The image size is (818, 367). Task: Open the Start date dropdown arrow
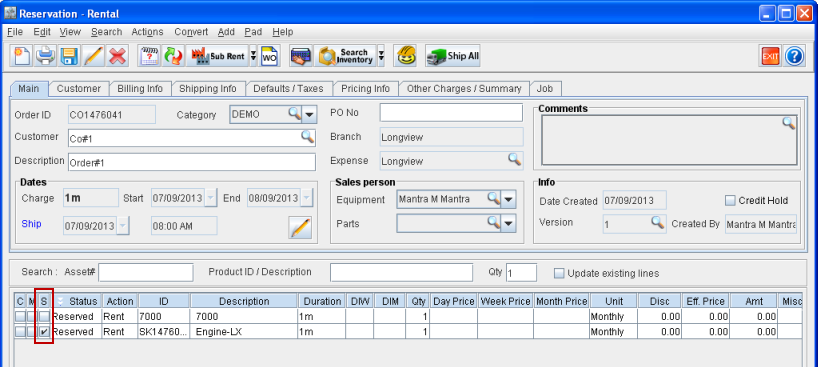tap(211, 198)
